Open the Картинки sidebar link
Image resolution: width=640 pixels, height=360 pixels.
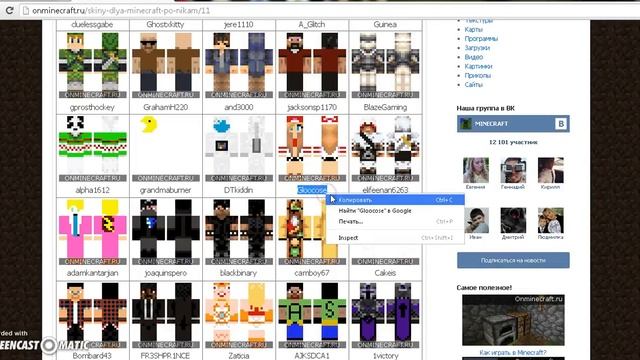tap(478, 66)
